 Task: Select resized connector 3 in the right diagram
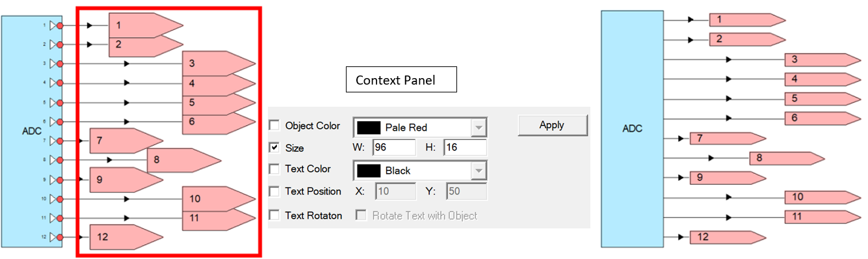822,61
